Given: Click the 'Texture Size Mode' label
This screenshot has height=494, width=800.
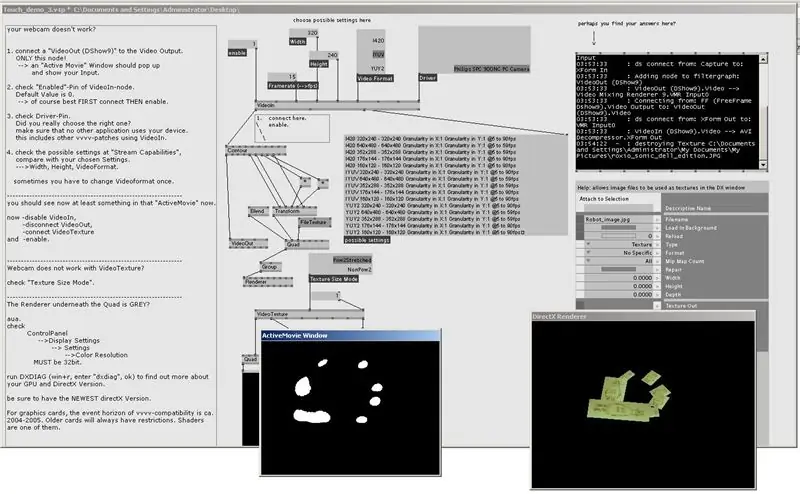Looking at the screenshot, I should (x=334, y=279).
